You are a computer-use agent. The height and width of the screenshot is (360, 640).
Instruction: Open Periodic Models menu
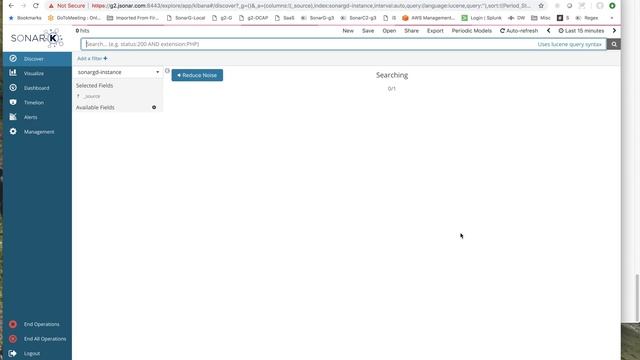(x=471, y=31)
